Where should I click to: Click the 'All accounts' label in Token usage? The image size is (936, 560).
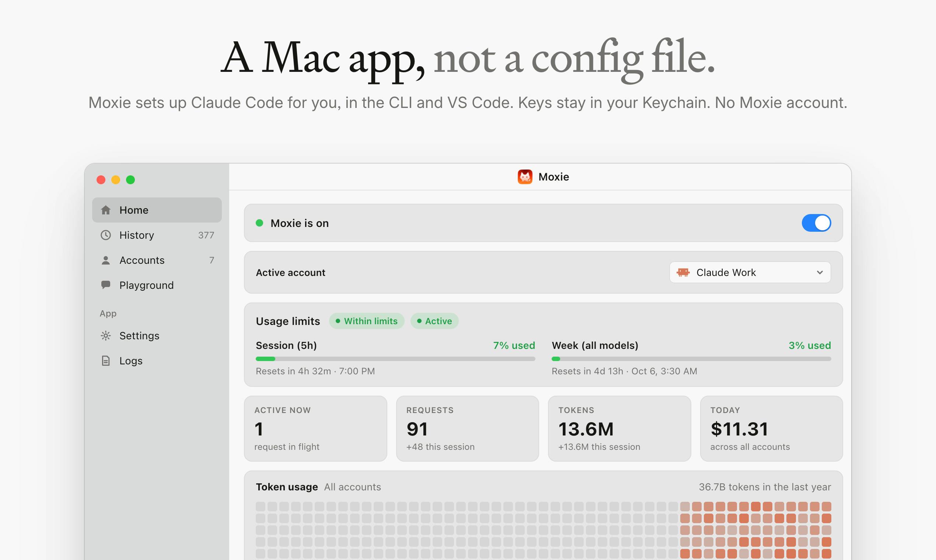pyautogui.click(x=353, y=487)
